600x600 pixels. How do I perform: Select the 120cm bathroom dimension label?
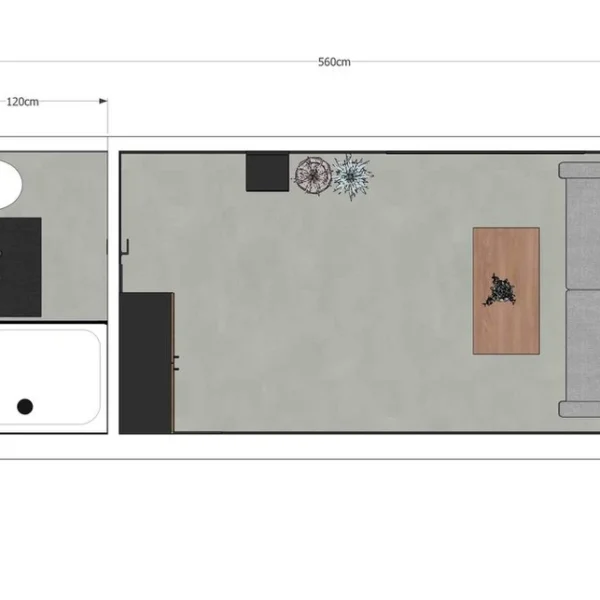coord(22,101)
